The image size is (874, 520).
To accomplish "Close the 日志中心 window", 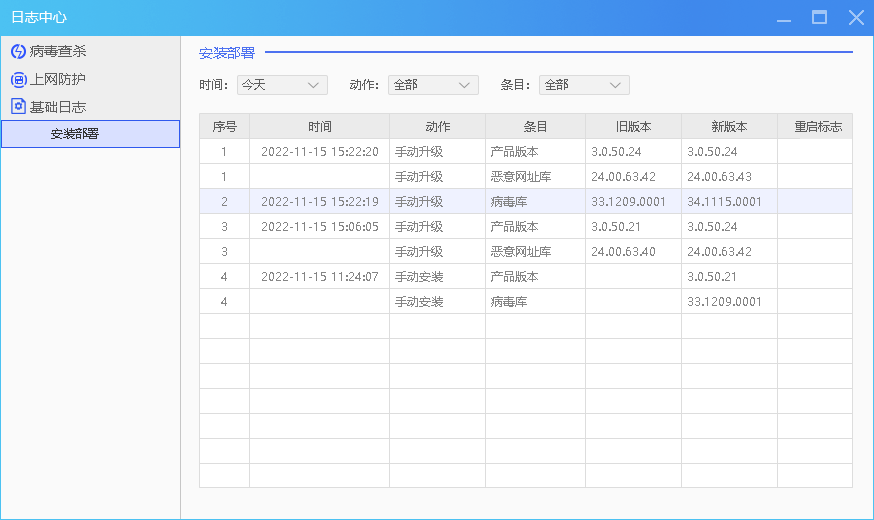I will [x=856, y=18].
